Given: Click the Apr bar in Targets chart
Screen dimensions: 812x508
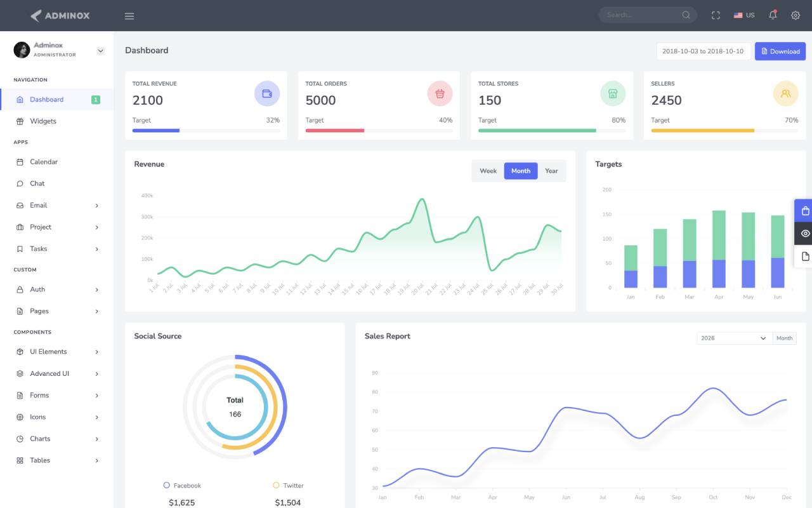Looking at the screenshot, I should tap(719, 249).
